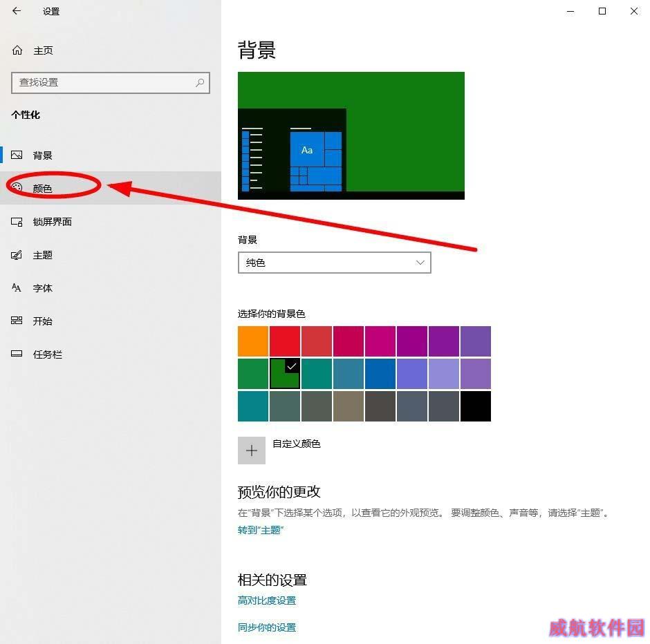Pick the solid blue swatch in second row

380,374
